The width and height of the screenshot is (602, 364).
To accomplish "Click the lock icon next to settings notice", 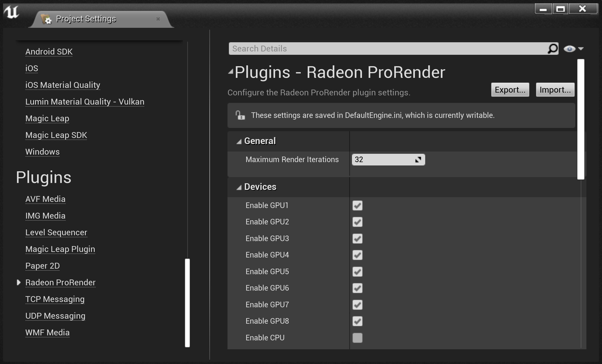I will (x=240, y=115).
